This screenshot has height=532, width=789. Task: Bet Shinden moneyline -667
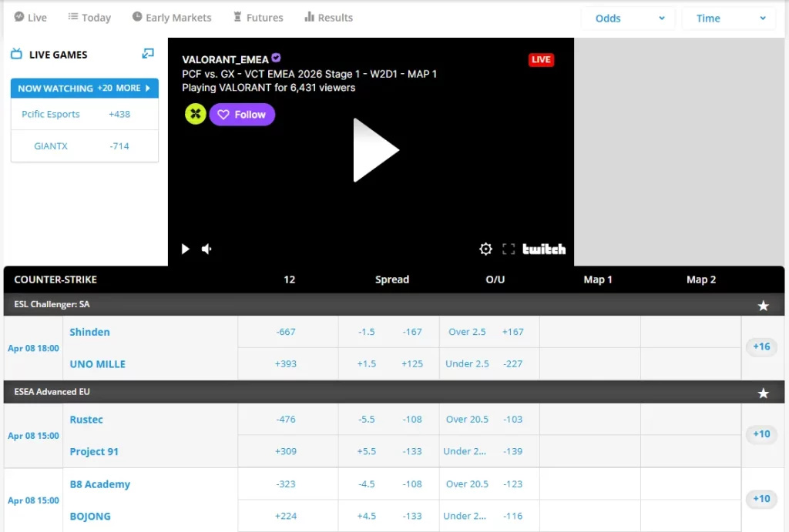click(288, 332)
